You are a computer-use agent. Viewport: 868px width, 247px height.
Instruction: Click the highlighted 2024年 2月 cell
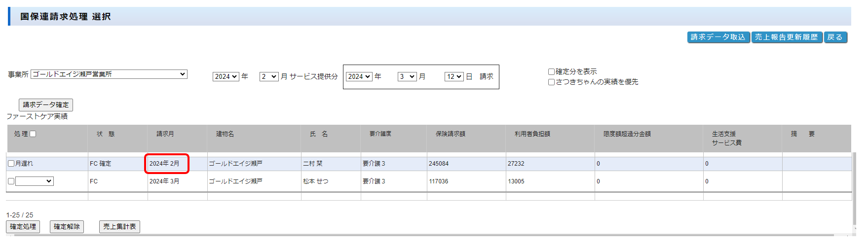point(166,164)
